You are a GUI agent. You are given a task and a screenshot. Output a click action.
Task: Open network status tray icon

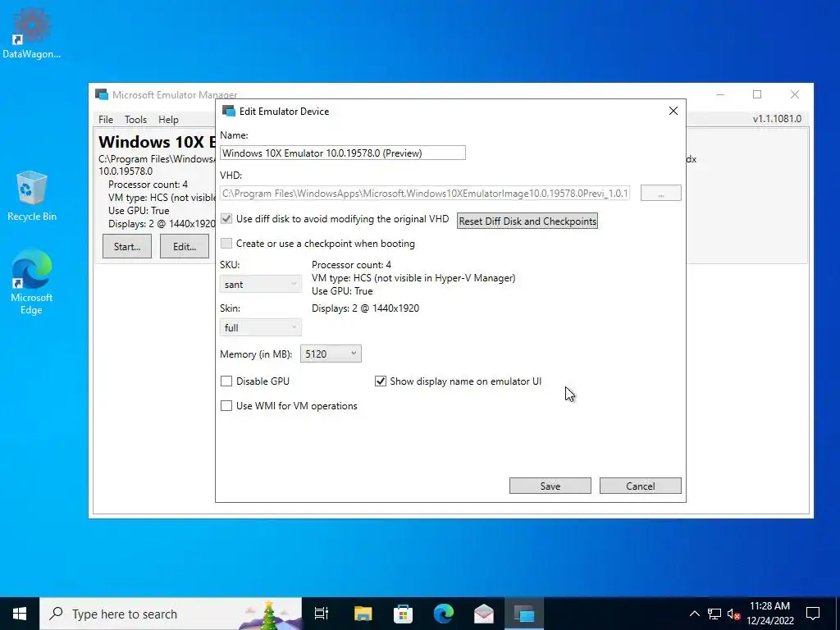(x=714, y=614)
